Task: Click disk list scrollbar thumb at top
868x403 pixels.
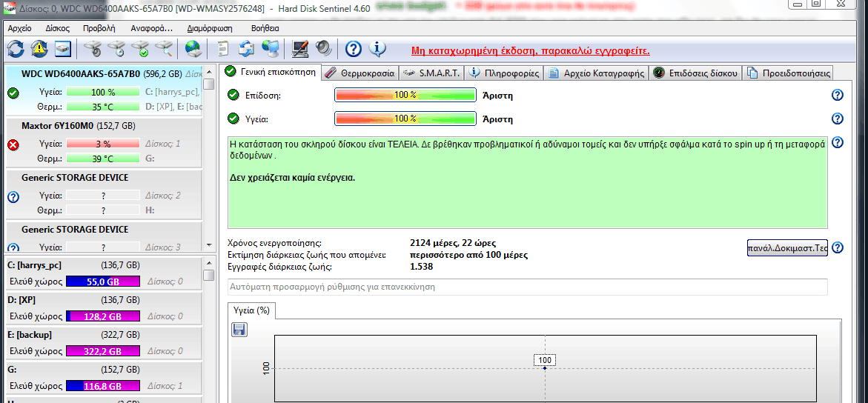Action: pyautogui.click(x=209, y=84)
